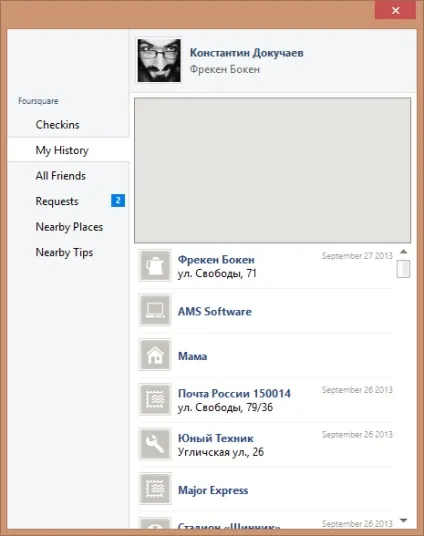Click the blue Requests badge showing 2
Image resolution: width=424 pixels, height=536 pixels.
coord(118,200)
